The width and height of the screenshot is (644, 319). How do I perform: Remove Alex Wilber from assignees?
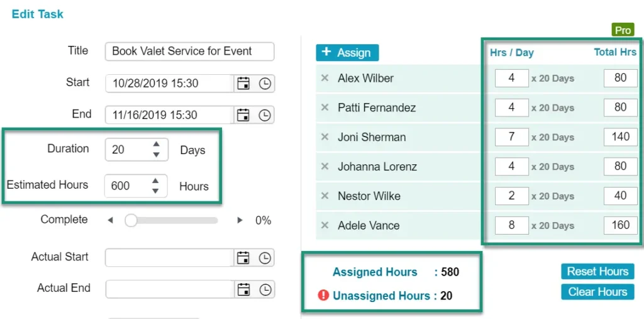[325, 78]
